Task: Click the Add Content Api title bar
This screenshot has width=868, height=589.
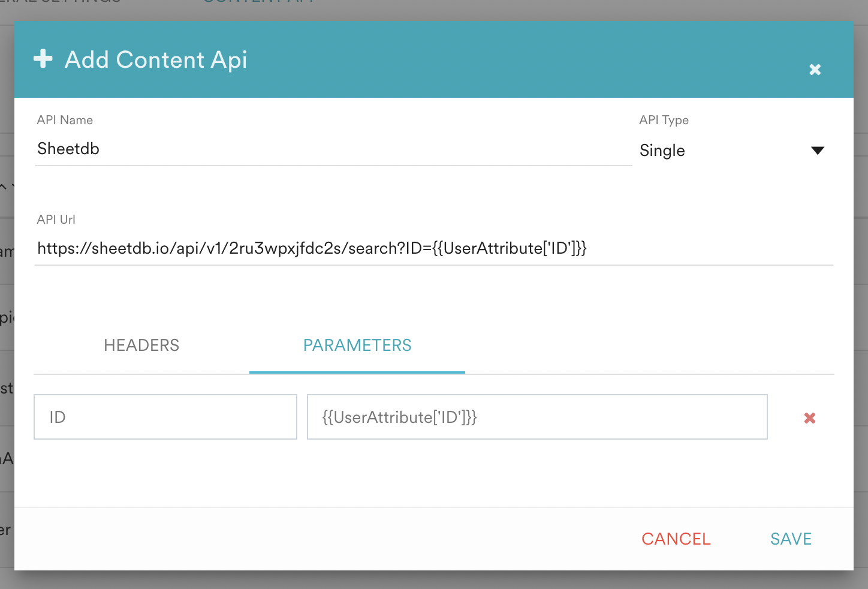Action: [x=156, y=59]
